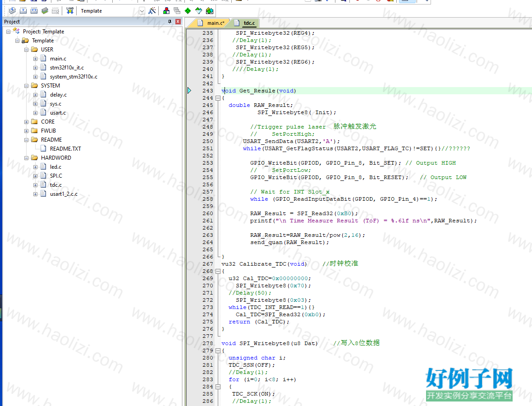Collapse the HARDWORD group in the tree
Image resolution: width=532 pixels, height=406 pixels.
point(26,158)
